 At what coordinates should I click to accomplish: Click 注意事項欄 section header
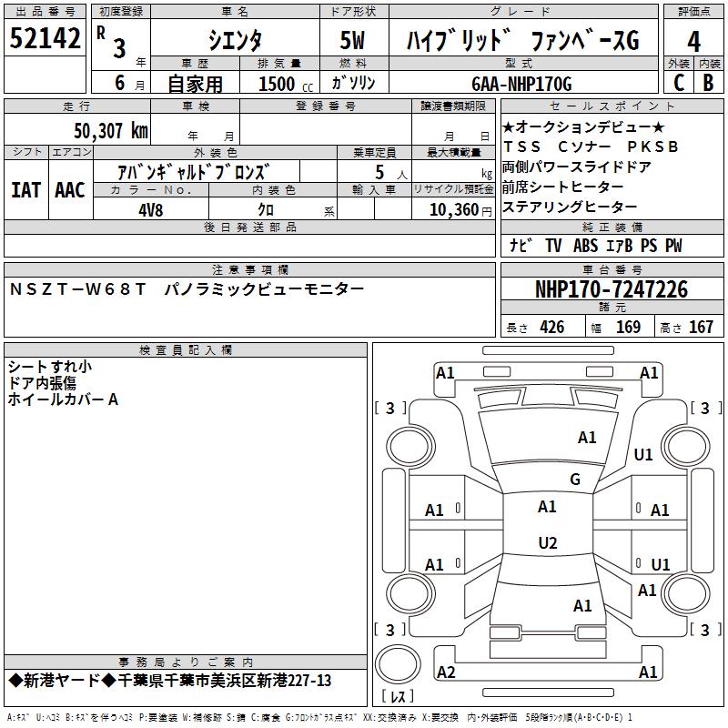click(250, 269)
